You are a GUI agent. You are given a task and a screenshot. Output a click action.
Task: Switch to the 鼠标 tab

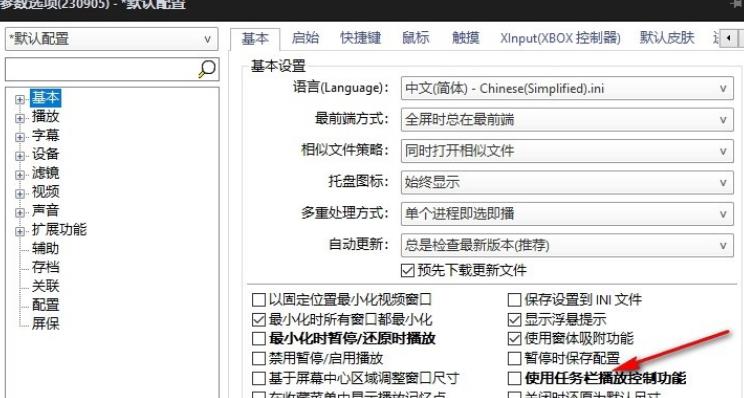coord(416,38)
